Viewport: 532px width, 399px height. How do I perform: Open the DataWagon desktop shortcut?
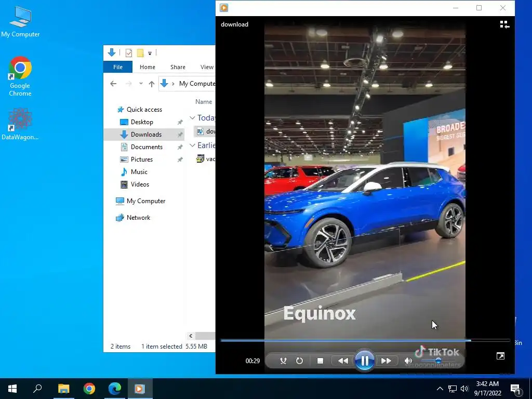20,124
